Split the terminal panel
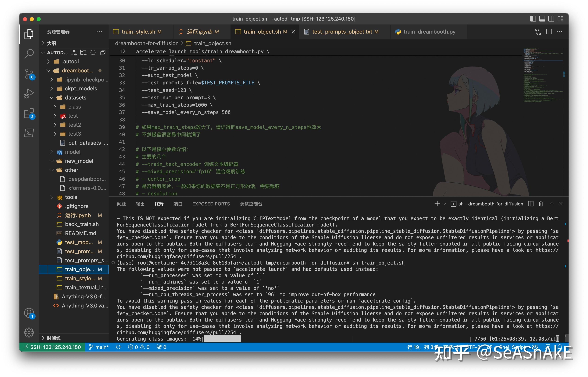Image resolution: width=588 pixels, height=377 pixels. pyautogui.click(x=531, y=204)
